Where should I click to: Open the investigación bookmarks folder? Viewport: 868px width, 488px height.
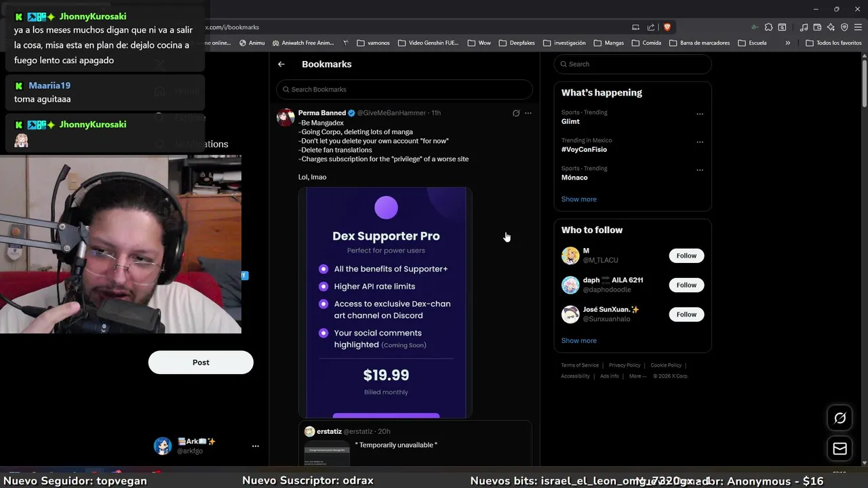564,43
